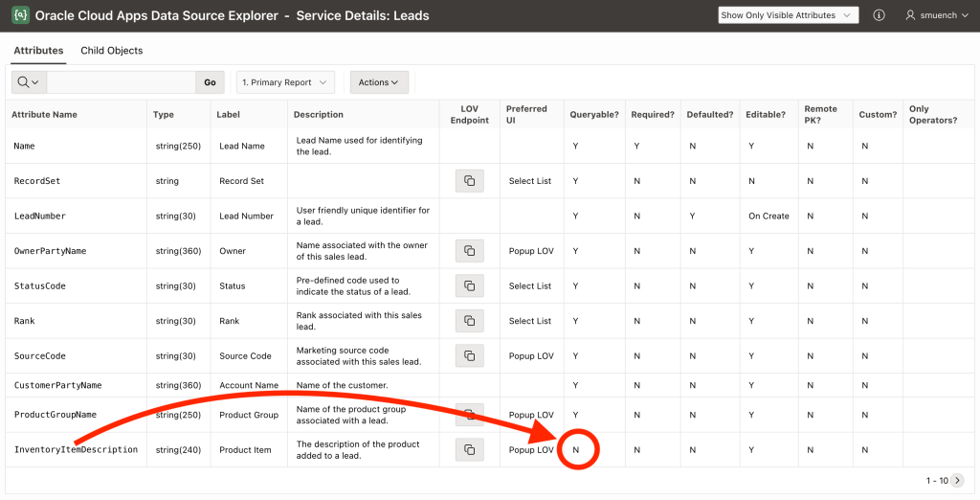Image resolution: width=980 pixels, height=500 pixels.
Task: Expand the search column selector magnifier
Action: 29,82
